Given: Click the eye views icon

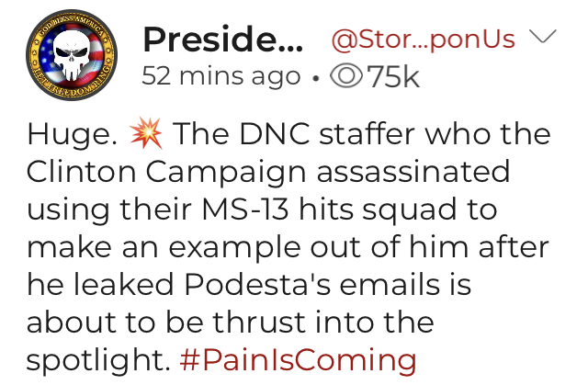Looking at the screenshot, I should (x=346, y=75).
